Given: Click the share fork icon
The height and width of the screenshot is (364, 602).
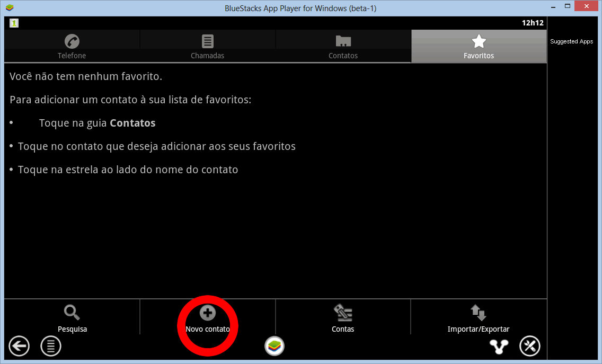Looking at the screenshot, I should click(x=499, y=347).
